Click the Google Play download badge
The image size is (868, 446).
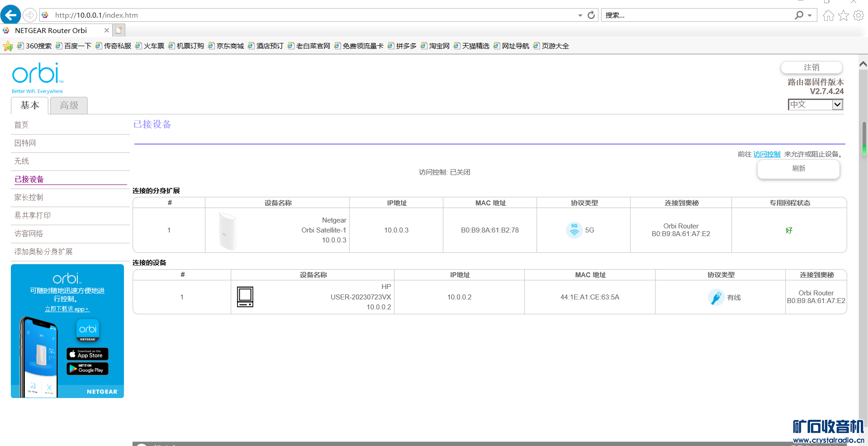click(x=87, y=369)
